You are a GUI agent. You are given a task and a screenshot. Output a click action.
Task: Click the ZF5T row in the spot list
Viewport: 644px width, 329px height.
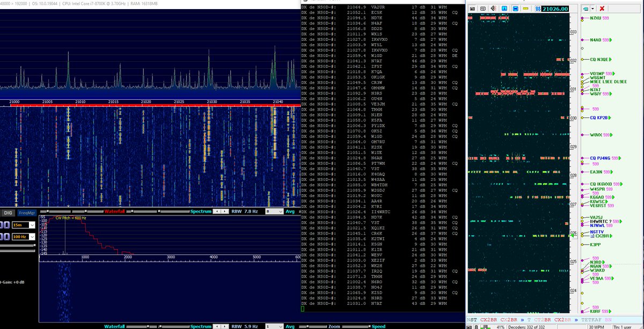point(382,65)
